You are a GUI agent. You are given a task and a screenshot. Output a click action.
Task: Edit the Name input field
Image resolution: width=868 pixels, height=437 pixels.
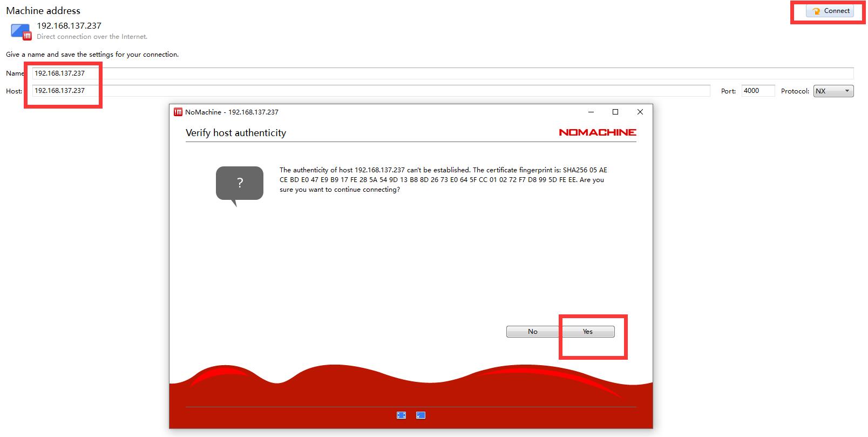(x=443, y=73)
